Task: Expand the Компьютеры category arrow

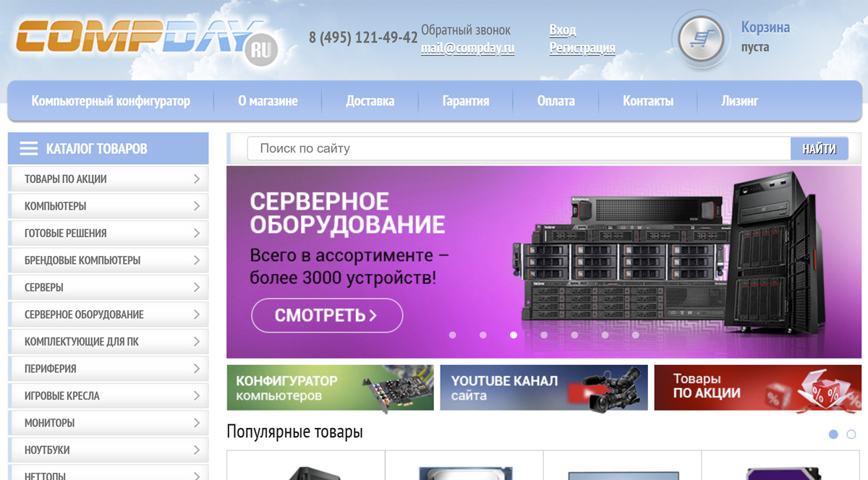Action: click(196, 206)
